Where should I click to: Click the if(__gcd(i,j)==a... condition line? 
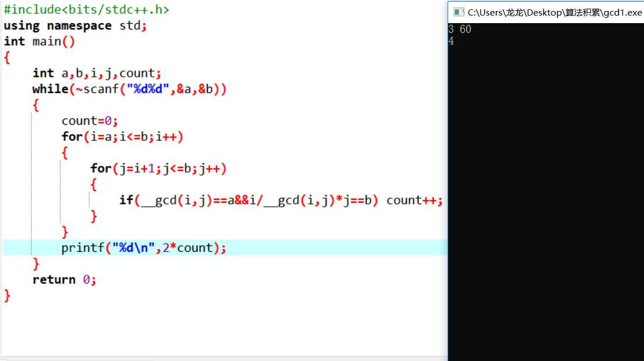[x=281, y=200]
